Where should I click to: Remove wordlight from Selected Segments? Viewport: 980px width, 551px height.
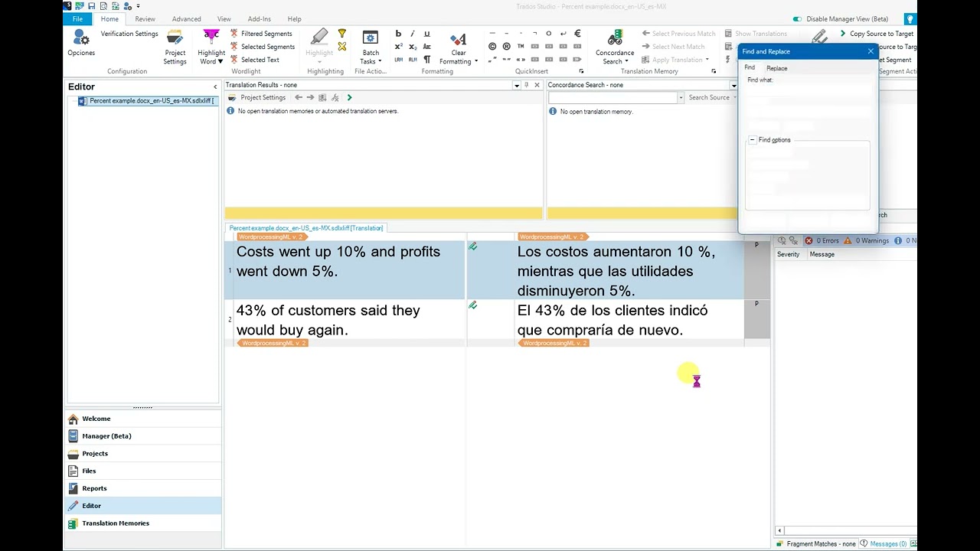262,47
